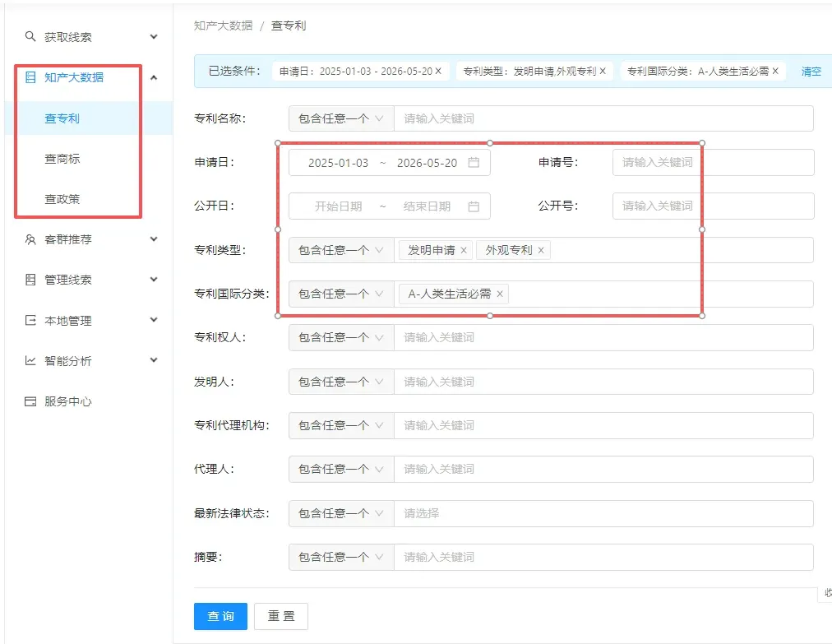Remove the 发明申请 tag
The width and height of the screenshot is (832, 644).
tap(463, 250)
